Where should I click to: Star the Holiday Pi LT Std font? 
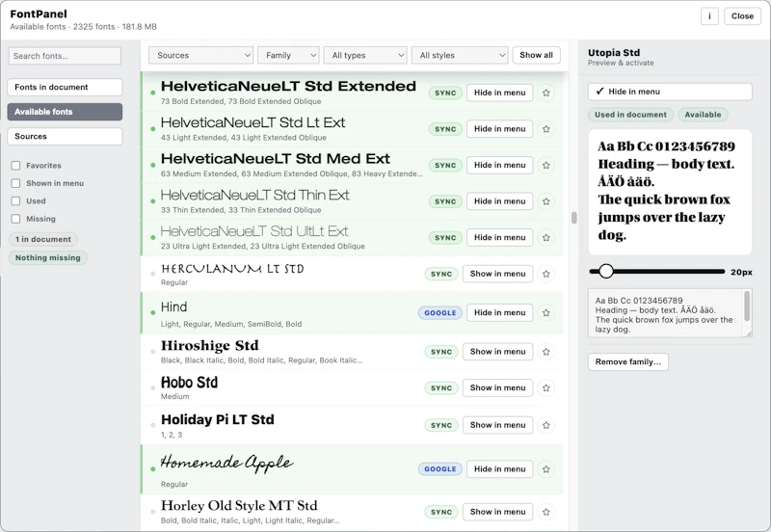click(x=545, y=425)
